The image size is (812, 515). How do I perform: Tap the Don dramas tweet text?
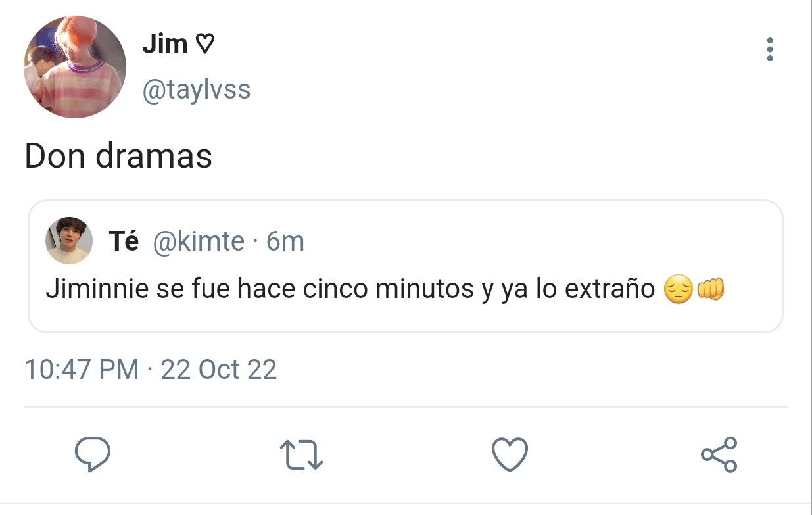[118, 157]
